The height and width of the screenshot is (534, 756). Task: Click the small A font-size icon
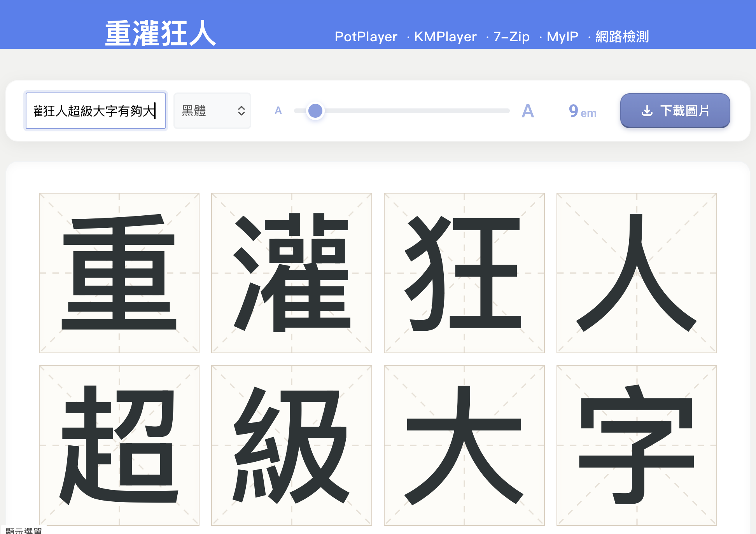click(278, 111)
